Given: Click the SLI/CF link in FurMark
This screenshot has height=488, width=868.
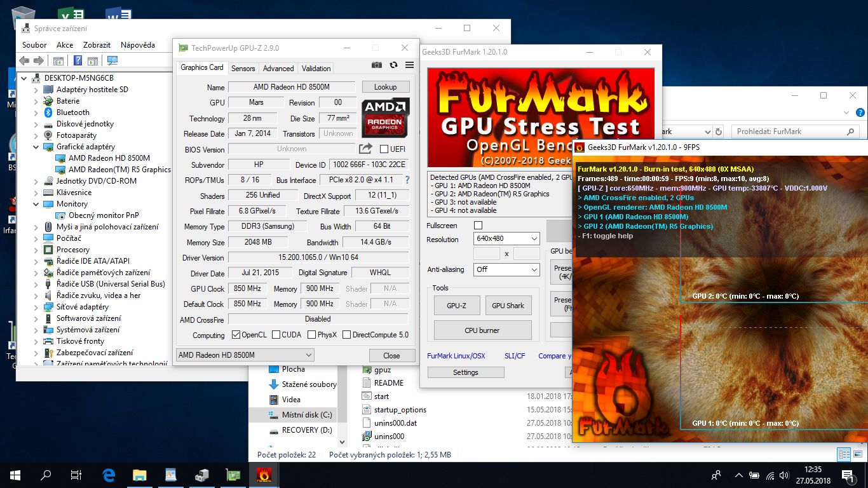Looking at the screenshot, I should (515, 356).
